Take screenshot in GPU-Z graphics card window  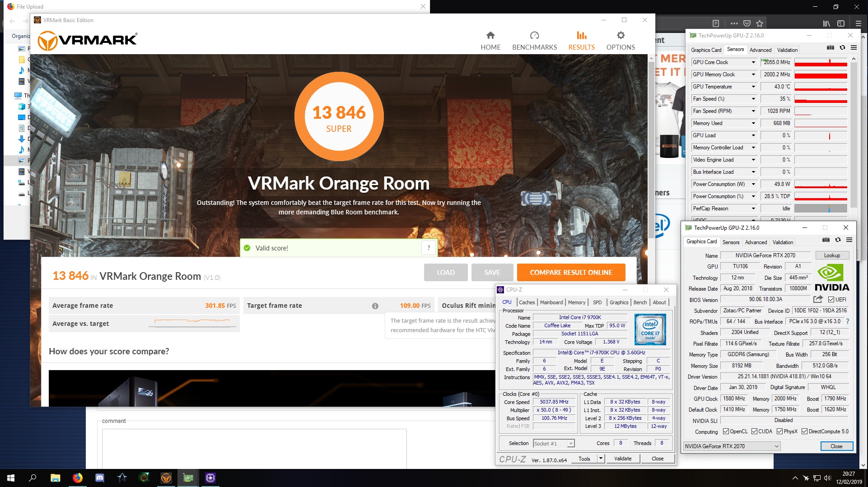[x=826, y=240]
